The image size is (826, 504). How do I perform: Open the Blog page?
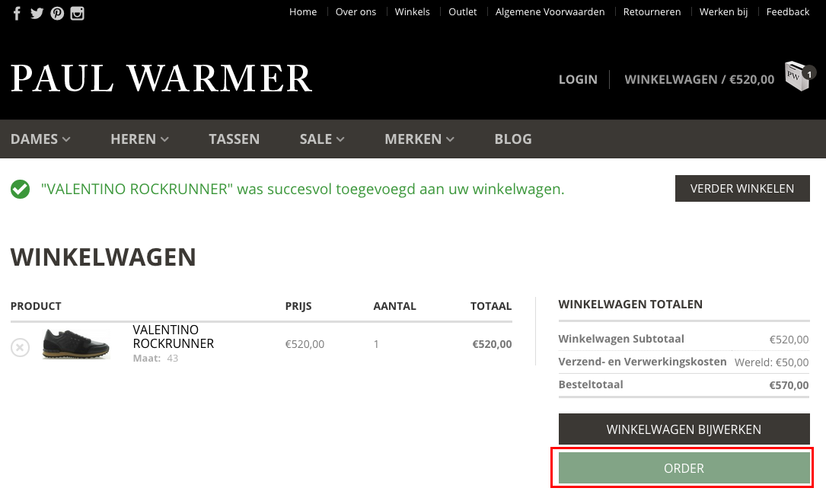click(513, 139)
